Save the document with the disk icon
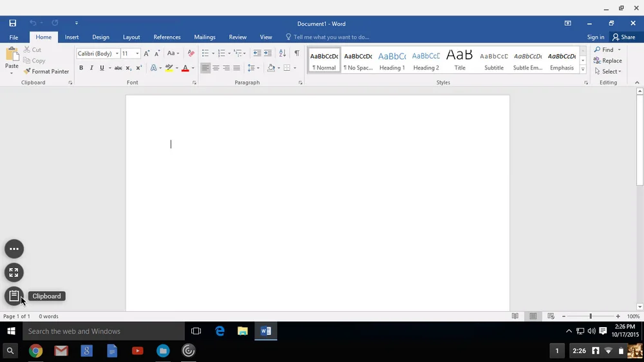This screenshot has width=644, height=362. [13, 23]
